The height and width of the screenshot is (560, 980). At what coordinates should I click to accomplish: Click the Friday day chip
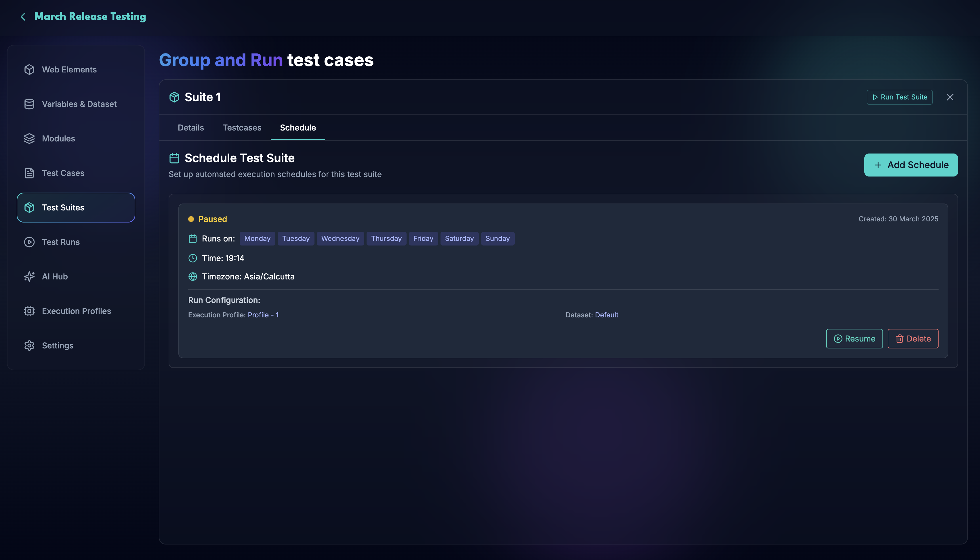click(424, 239)
